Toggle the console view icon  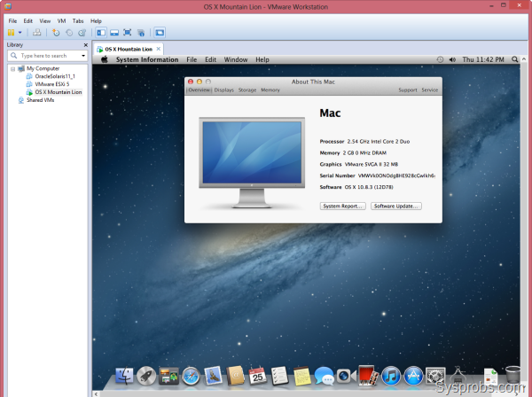pyautogui.click(x=160, y=33)
